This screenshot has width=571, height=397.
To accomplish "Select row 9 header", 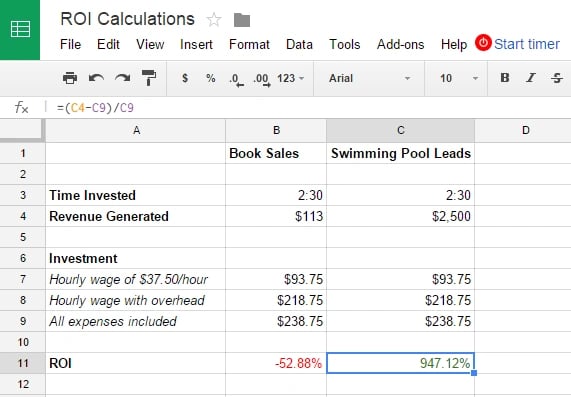I will (x=23, y=321).
